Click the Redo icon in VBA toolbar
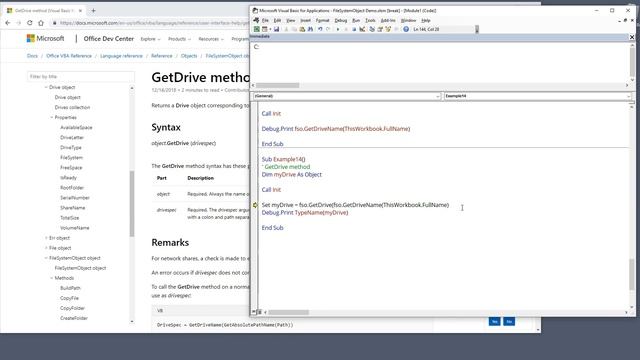 pyautogui.click(x=328, y=29)
